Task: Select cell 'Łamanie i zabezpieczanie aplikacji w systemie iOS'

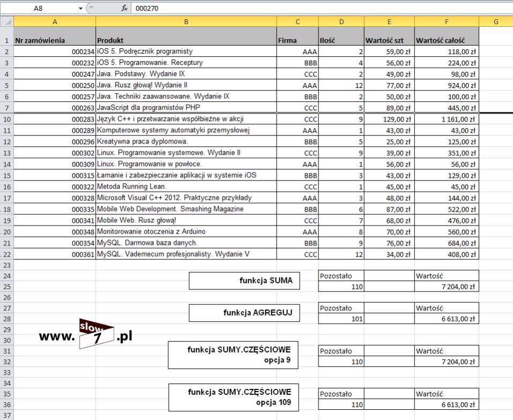Action: pyautogui.click(x=186, y=176)
